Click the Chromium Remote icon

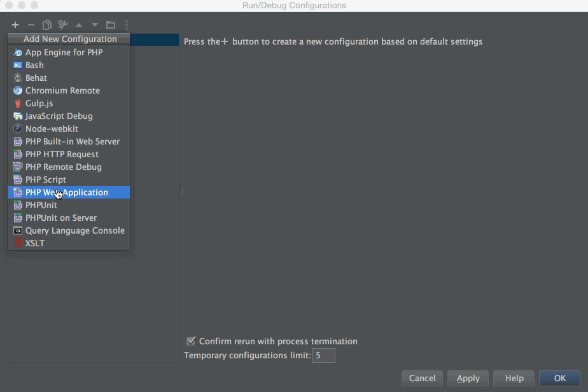click(x=18, y=91)
